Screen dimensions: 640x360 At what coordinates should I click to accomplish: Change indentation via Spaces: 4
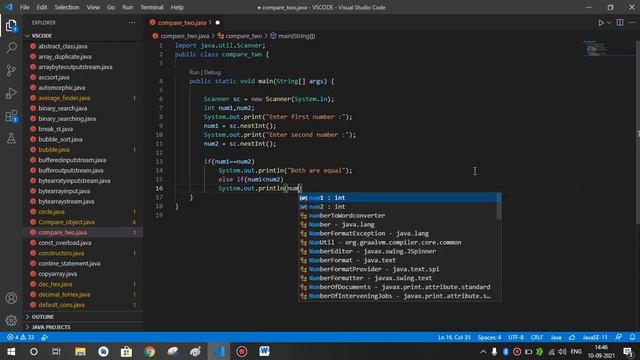coord(489,338)
